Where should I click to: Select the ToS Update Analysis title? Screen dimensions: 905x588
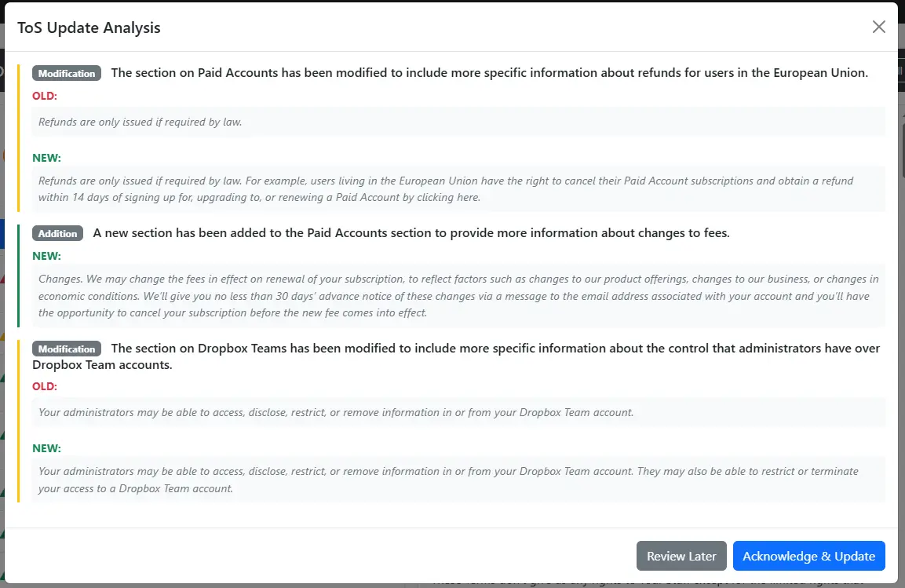coord(89,27)
